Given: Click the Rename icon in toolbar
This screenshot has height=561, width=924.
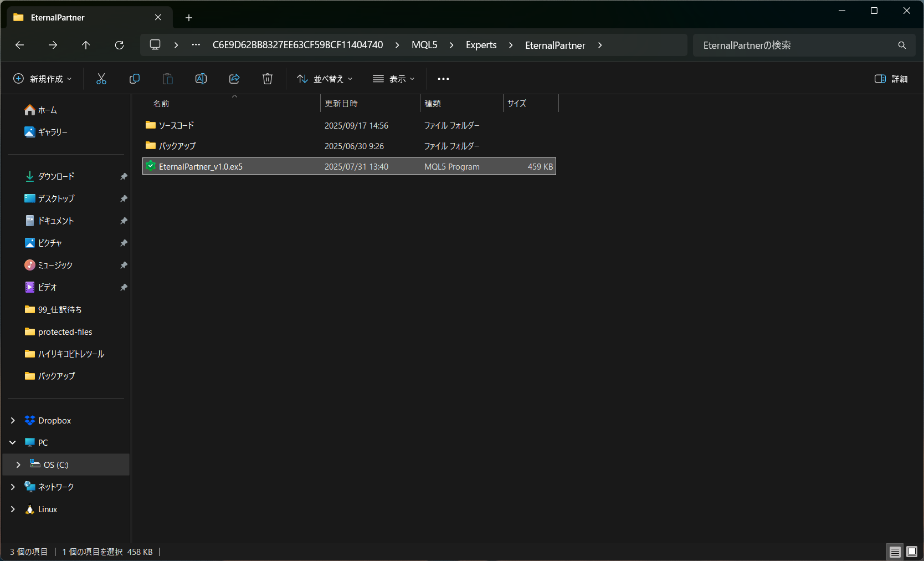Looking at the screenshot, I should coord(201,79).
